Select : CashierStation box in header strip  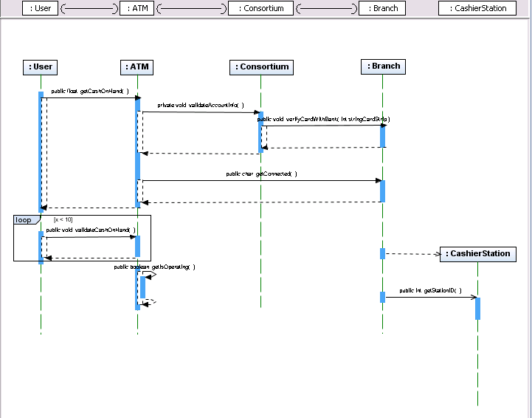point(477,8)
